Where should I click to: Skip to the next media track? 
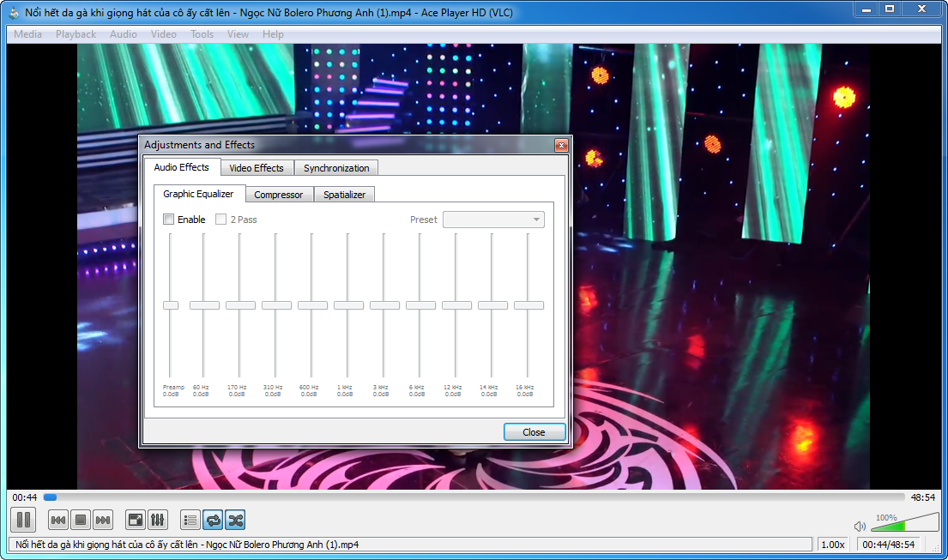[x=103, y=520]
